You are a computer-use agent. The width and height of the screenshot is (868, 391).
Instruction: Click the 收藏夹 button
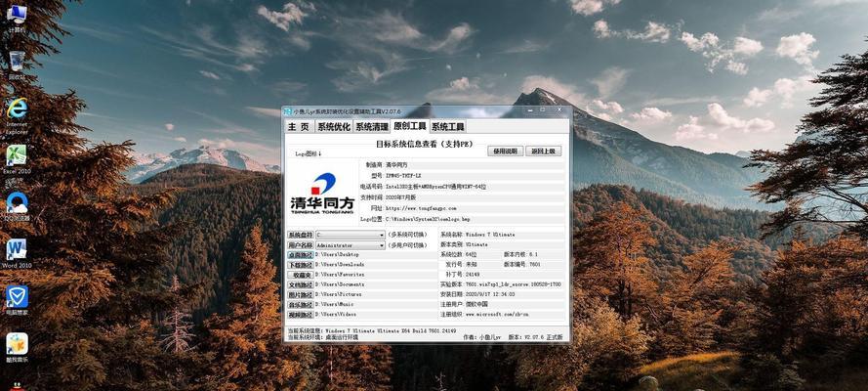pos(300,275)
